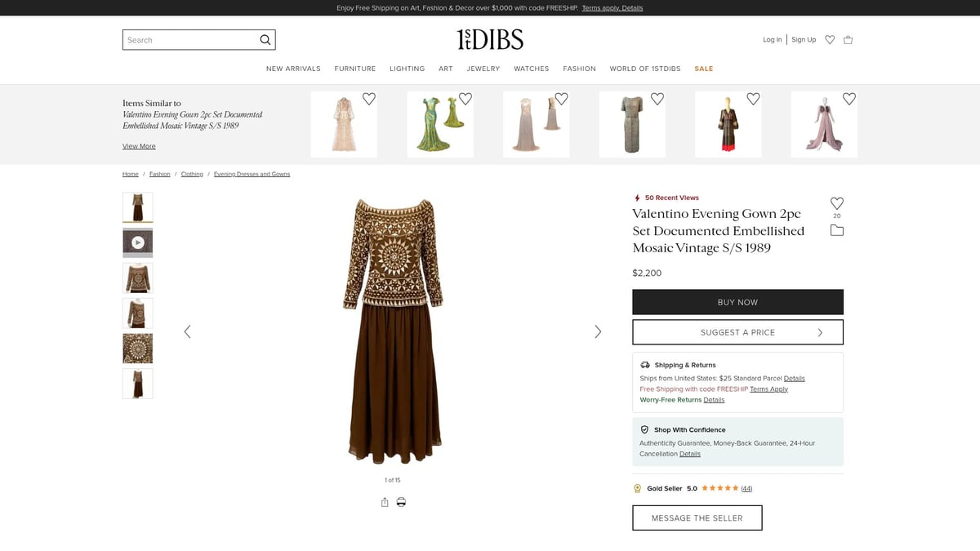Show previous product image arrow
The width and height of the screenshot is (980, 551).
pyautogui.click(x=187, y=331)
